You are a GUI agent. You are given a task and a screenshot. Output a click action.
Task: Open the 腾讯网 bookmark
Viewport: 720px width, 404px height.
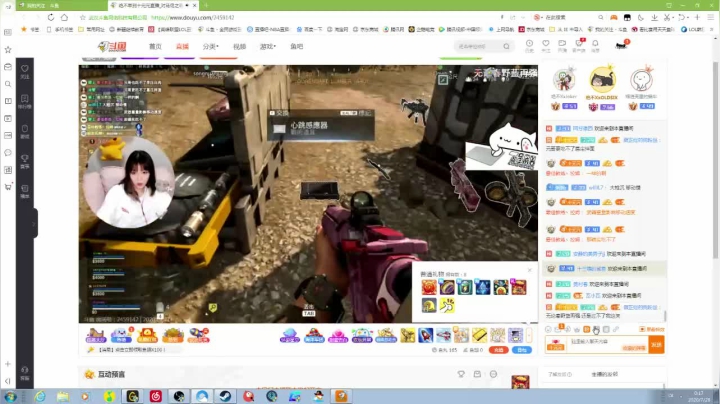click(394, 29)
